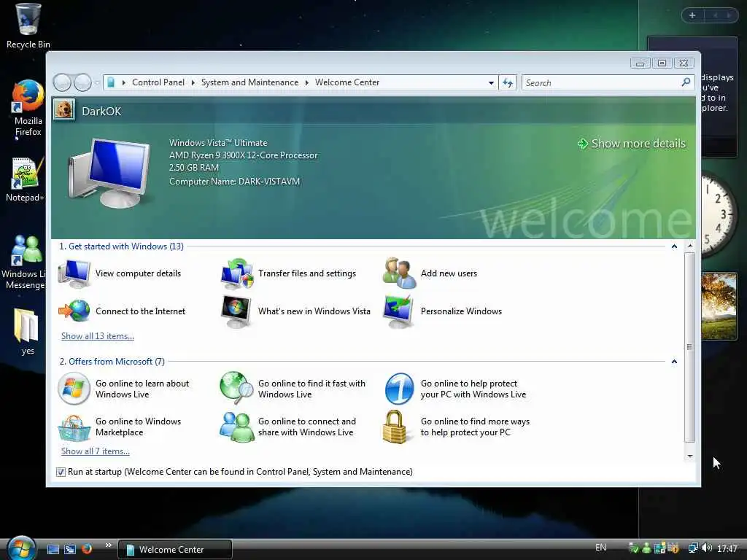Image resolution: width=747 pixels, height=560 pixels.
Task: Click Switch between windows in Quick Launch
Action: [x=70, y=549]
